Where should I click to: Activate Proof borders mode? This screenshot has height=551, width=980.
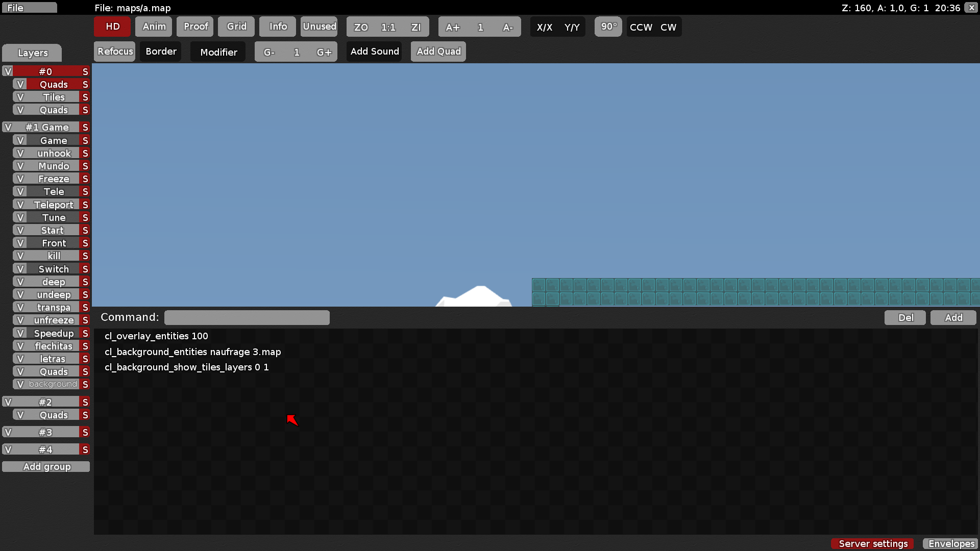(194, 27)
